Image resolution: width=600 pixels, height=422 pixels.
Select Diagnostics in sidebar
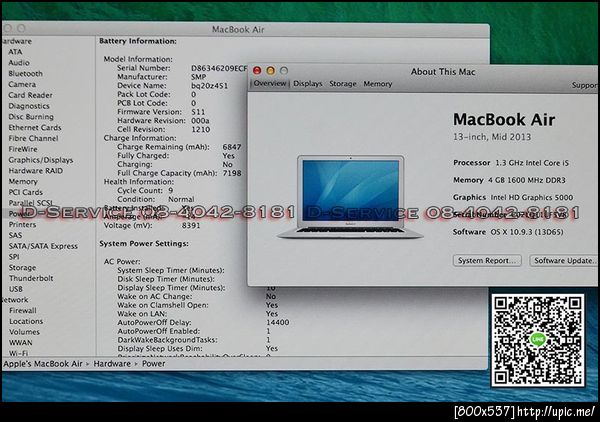[x=29, y=106]
